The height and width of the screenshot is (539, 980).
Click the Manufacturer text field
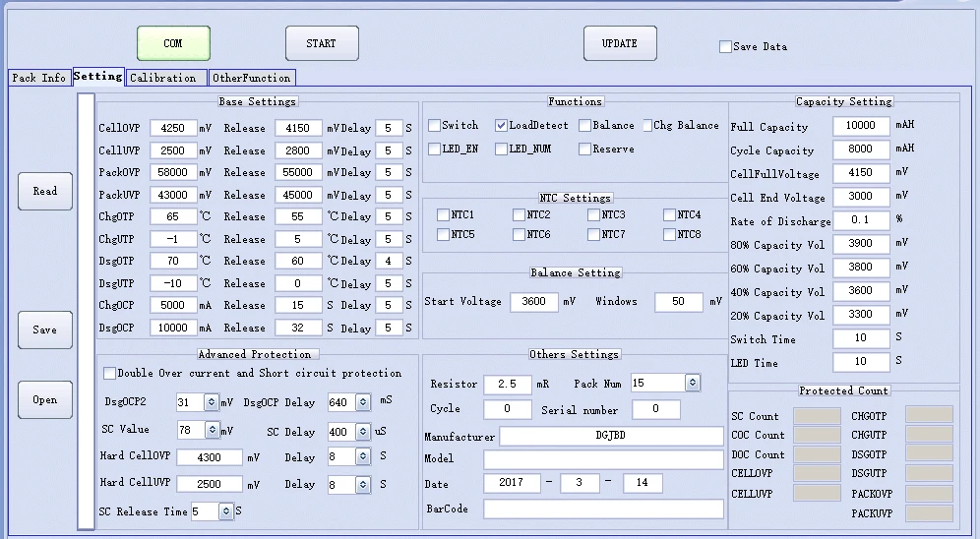pos(611,437)
